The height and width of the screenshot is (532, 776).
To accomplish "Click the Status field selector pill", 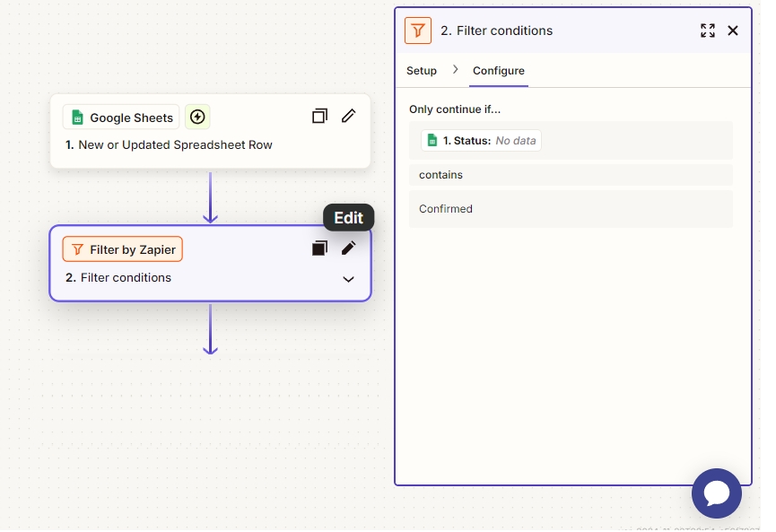I will (x=482, y=141).
